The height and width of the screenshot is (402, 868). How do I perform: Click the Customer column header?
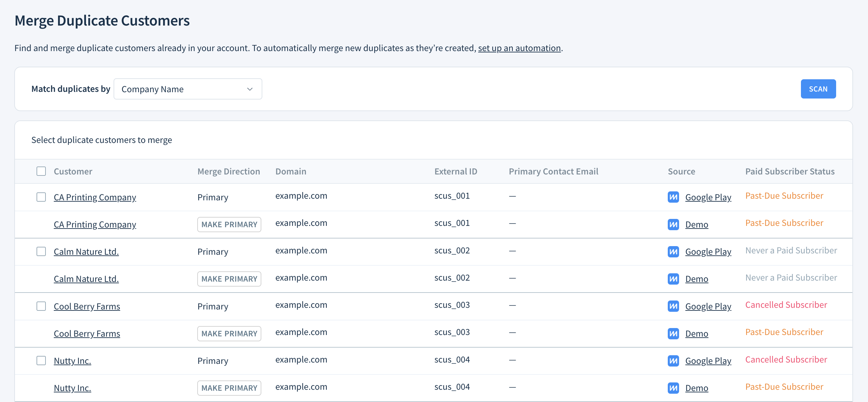coord(73,171)
